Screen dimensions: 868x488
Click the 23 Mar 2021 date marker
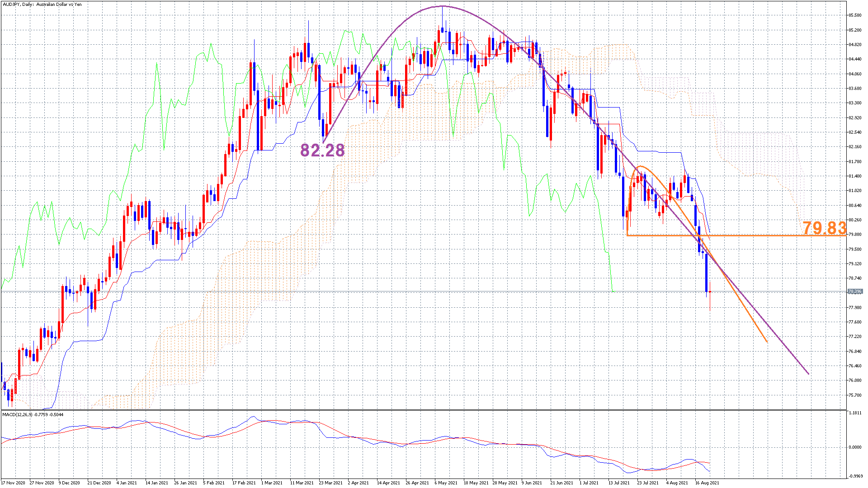tap(330, 483)
